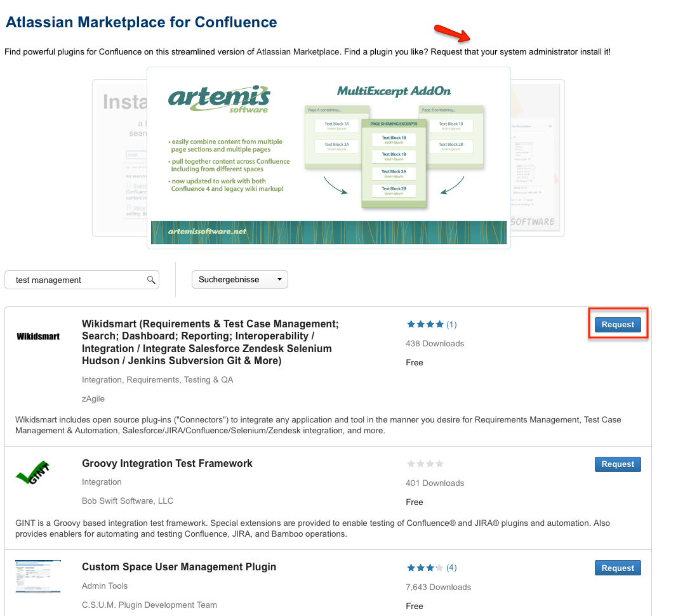Request the Groovy Integration Test Framework

618,464
